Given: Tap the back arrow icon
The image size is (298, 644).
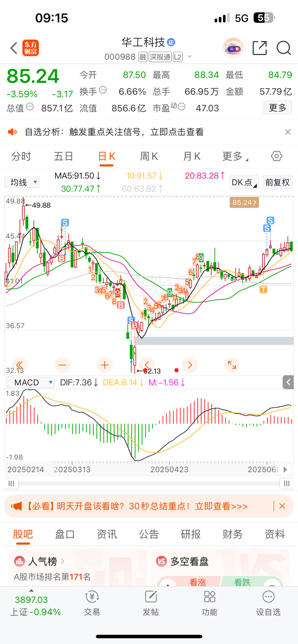Looking at the screenshot, I should pos(14,48).
